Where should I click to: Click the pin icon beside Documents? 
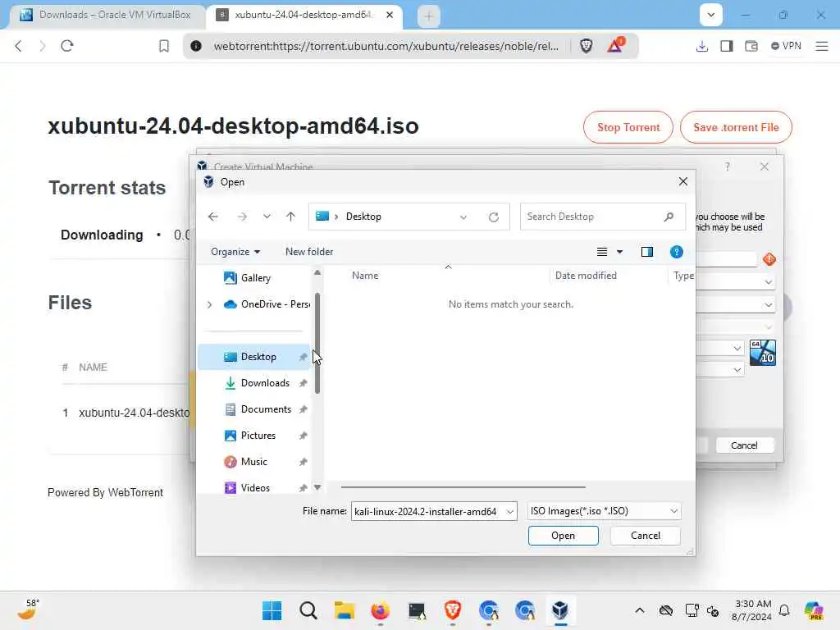[x=304, y=409]
